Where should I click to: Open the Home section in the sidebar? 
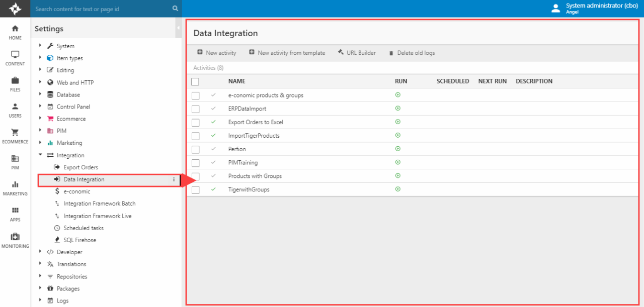pos(15,32)
